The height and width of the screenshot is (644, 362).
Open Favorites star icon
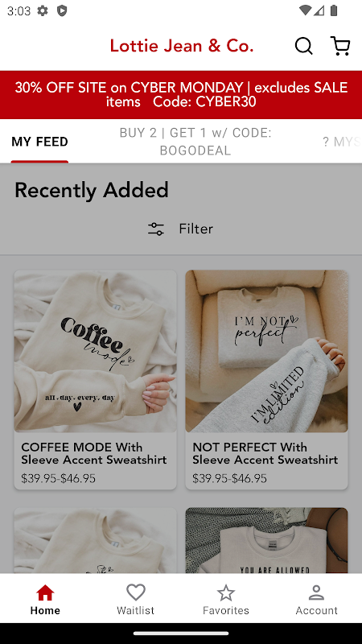(226, 592)
